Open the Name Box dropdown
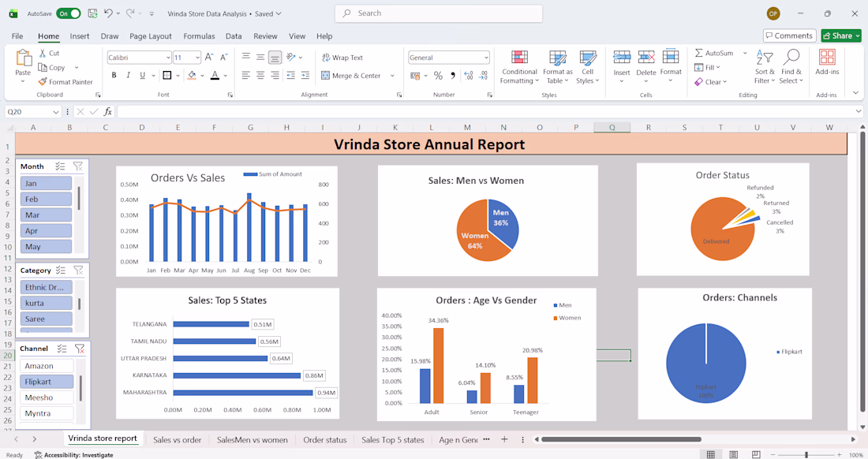This screenshot has width=868, height=459. pos(55,112)
